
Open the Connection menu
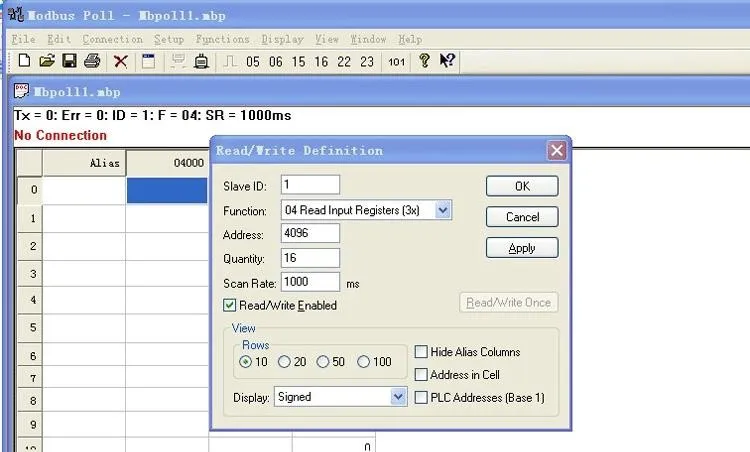[x=112, y=39]
